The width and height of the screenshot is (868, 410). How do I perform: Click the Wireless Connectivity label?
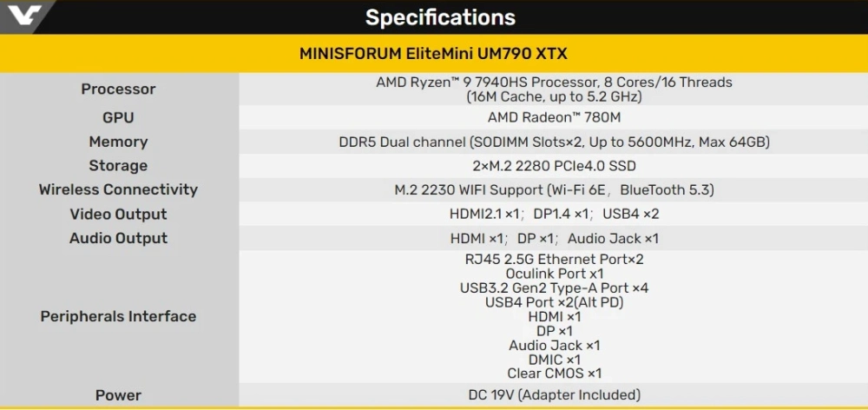118,189
